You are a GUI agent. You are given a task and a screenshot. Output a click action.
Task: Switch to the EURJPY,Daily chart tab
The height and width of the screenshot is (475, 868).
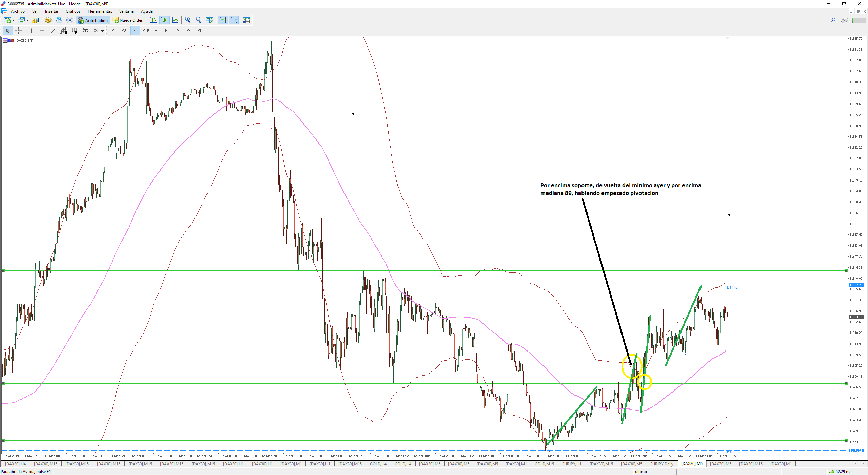662,464
